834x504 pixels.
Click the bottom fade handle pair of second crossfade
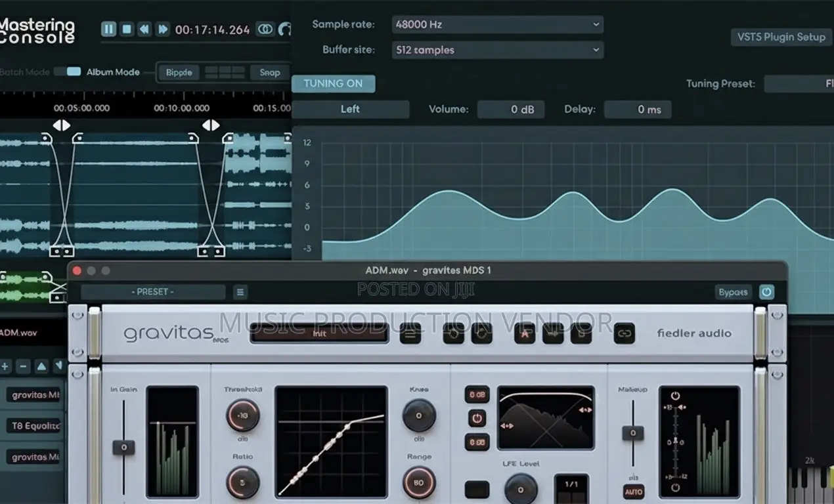coord(211,251)
